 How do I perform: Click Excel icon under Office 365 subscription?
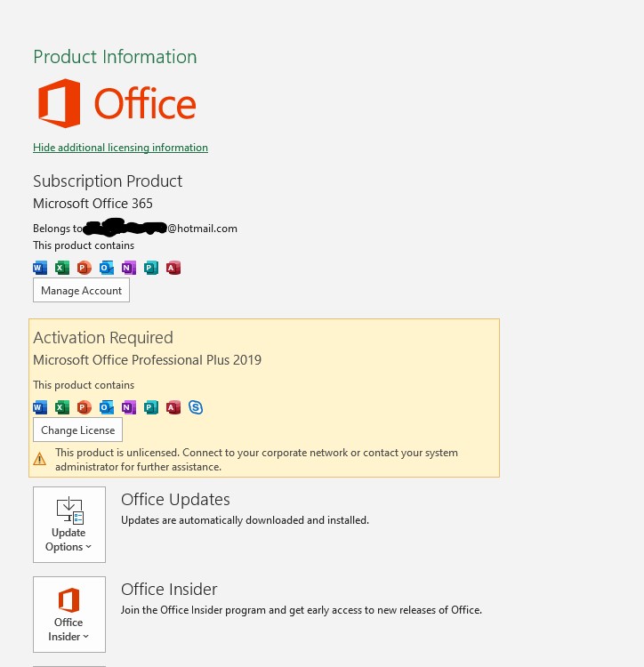62,268
